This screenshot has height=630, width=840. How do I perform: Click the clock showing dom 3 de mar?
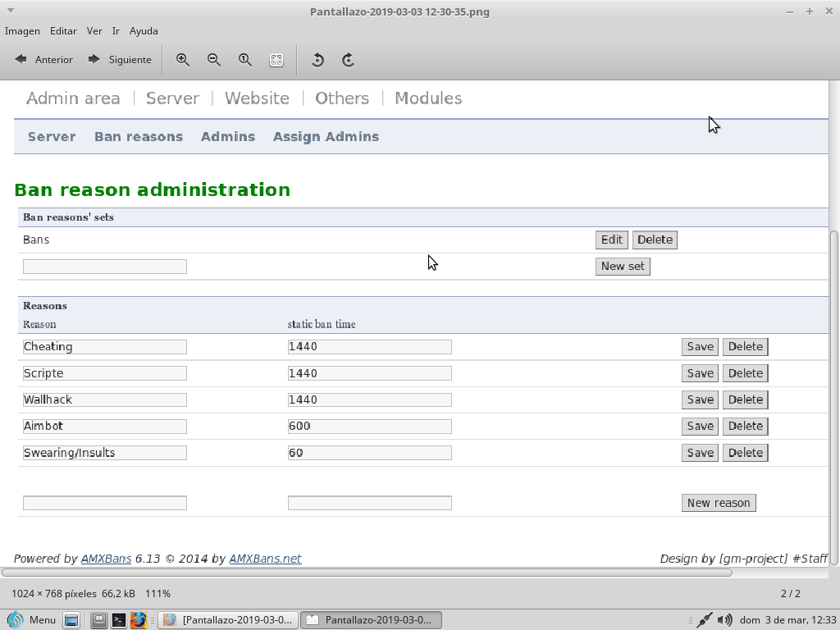pos(787,620)
